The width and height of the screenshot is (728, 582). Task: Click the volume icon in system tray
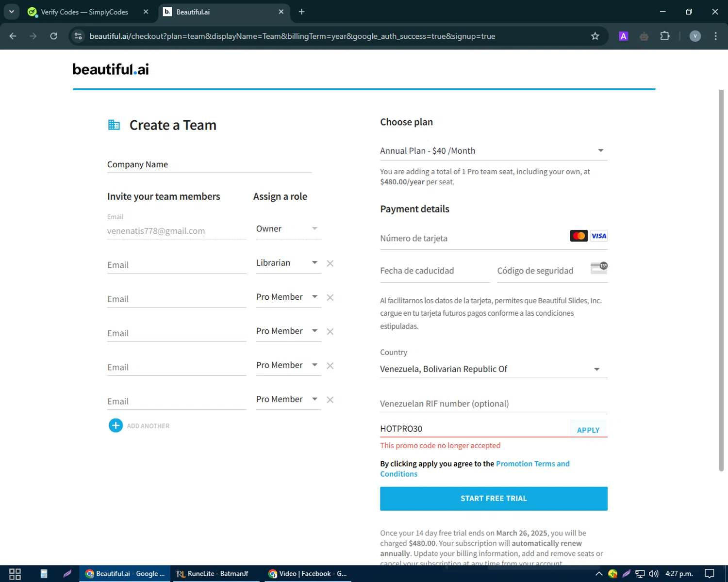(x=654, y=574)
